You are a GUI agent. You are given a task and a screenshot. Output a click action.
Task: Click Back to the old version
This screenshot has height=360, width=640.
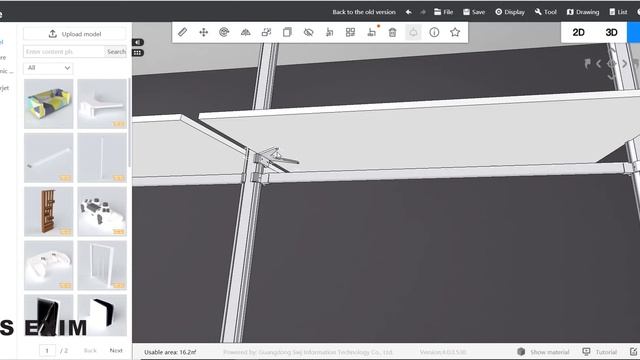tap(364, 12)
